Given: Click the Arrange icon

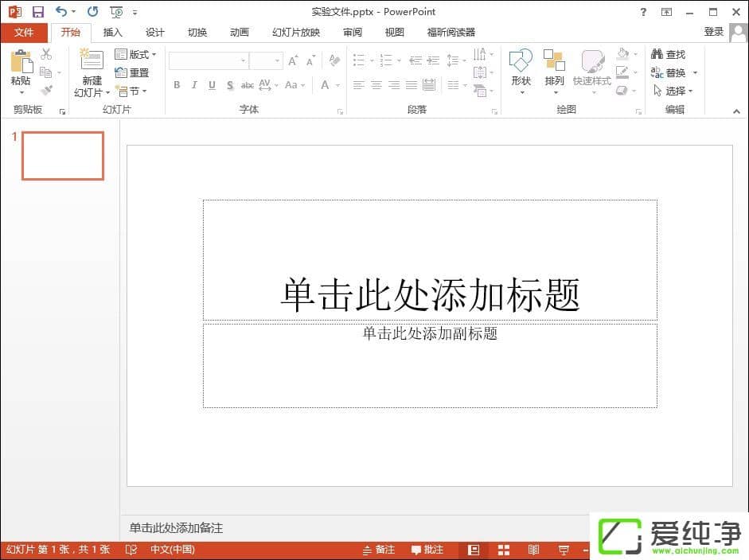Looking at the screenshot, I should pyautogui.click(x=554, y=61).
